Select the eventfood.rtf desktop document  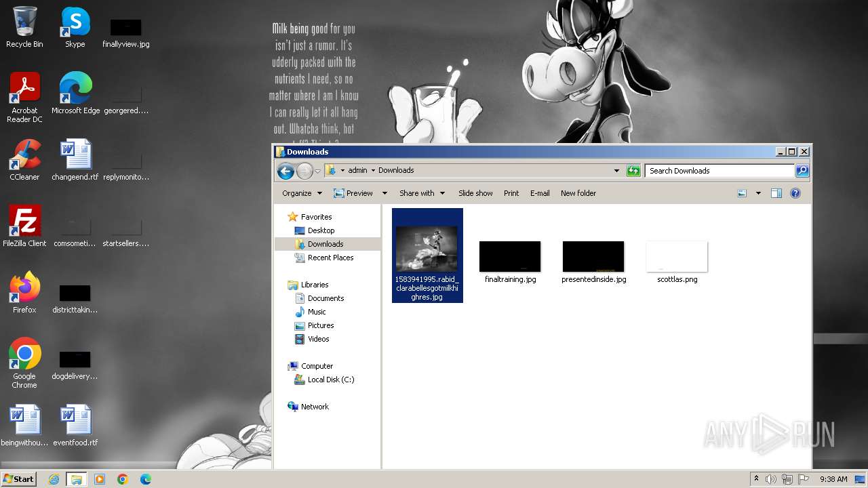coord(75,426)
